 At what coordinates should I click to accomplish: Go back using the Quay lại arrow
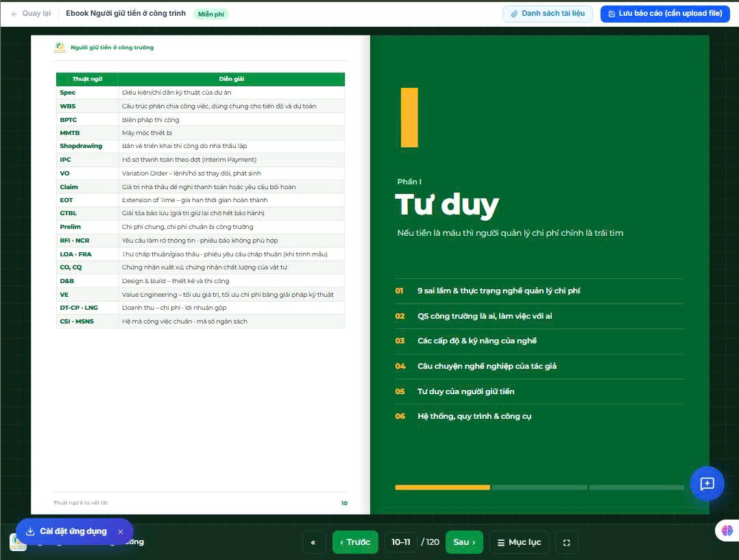coord(31,13)
